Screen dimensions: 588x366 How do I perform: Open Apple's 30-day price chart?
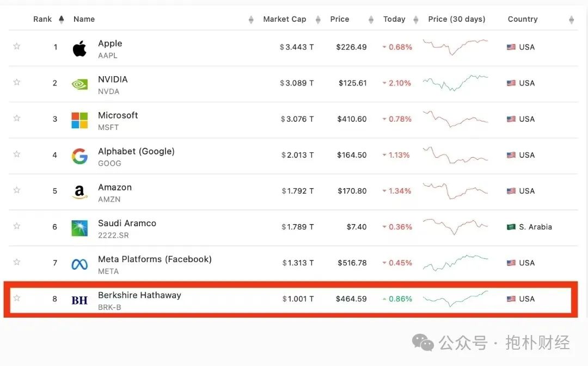(x=455, y=47)
